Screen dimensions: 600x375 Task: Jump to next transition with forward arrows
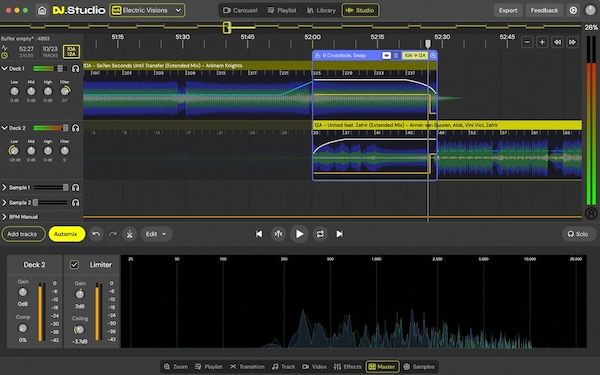[572, 42]
